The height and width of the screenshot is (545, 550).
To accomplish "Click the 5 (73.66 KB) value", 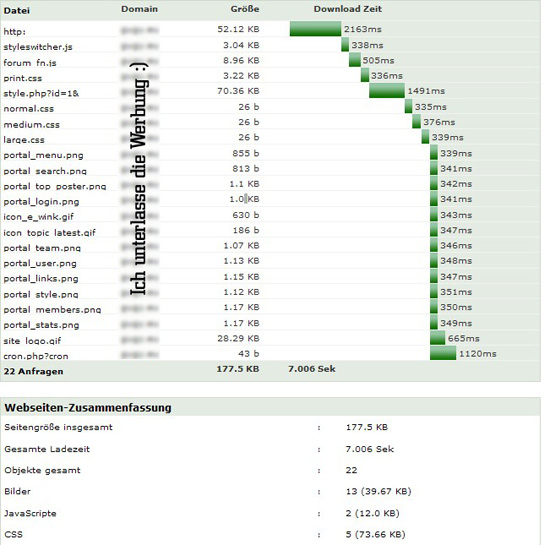I will [376, 534].
